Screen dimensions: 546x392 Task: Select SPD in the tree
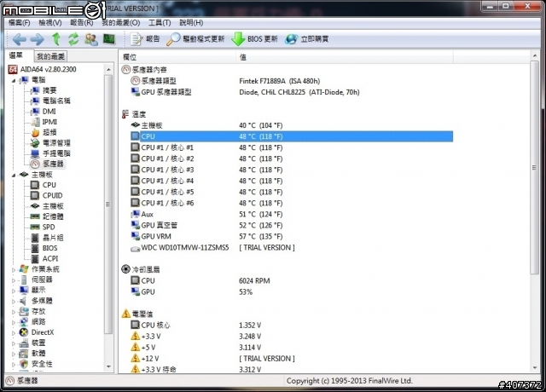tap(43, 228)
